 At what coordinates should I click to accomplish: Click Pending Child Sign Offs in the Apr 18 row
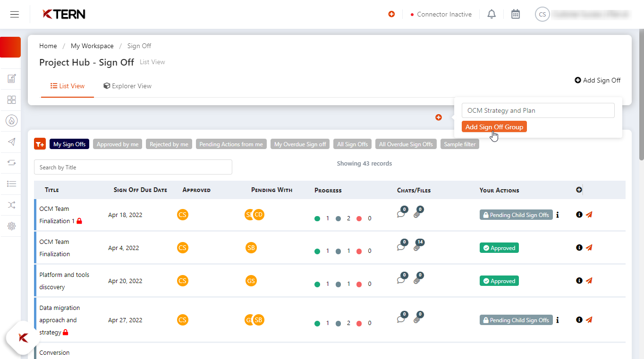(x=516, y=215)
